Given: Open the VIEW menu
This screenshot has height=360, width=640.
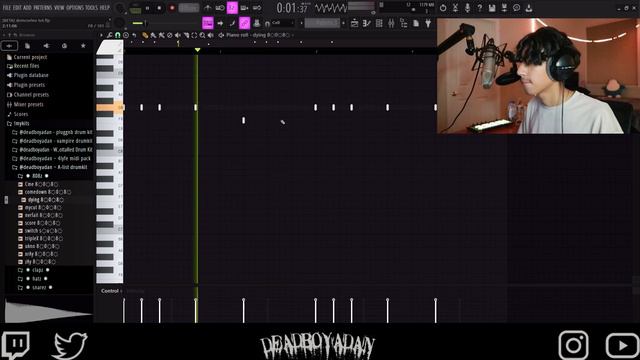Looking at the screenshot, I should click(x=59, y=8).
